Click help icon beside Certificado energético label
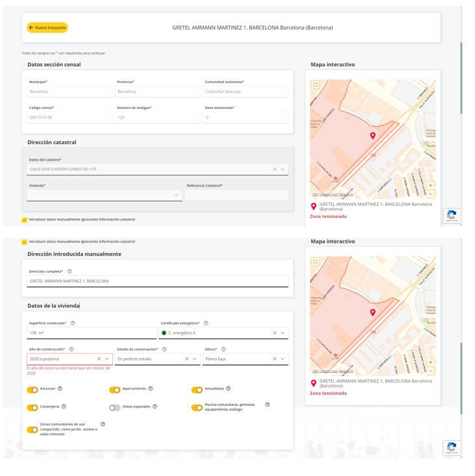The image size is (475, 476). 206,323
